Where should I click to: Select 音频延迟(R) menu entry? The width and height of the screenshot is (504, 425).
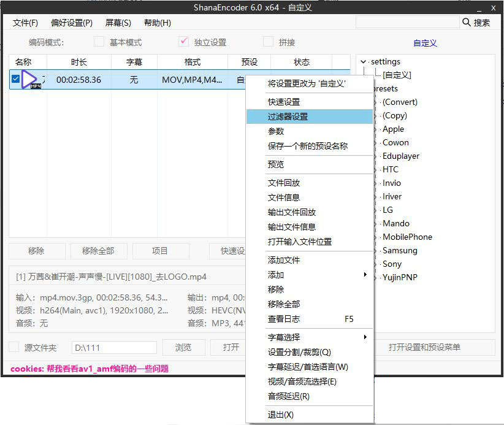(310, 396)
